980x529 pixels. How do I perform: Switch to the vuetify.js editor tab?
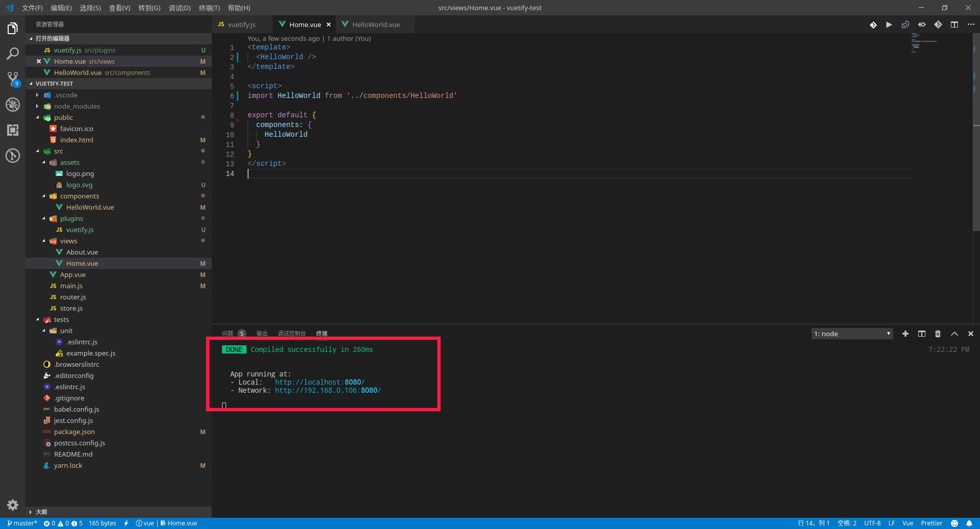click(241, 24)
